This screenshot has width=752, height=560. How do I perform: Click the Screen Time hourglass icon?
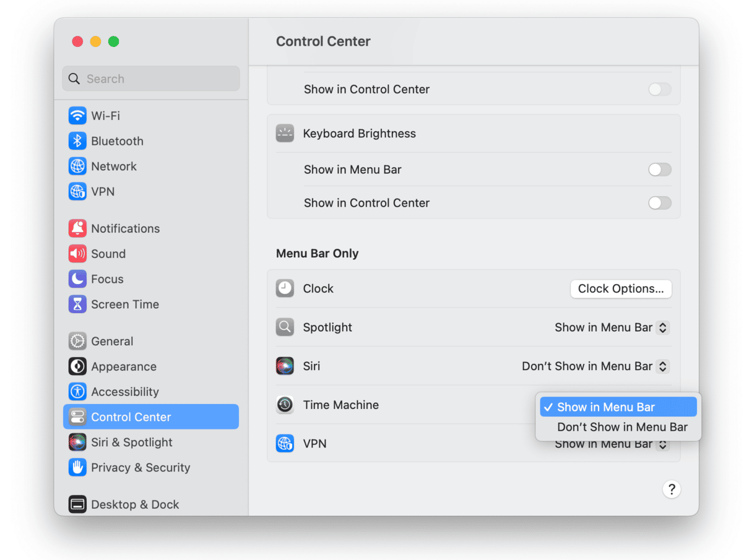pos(77,304)
